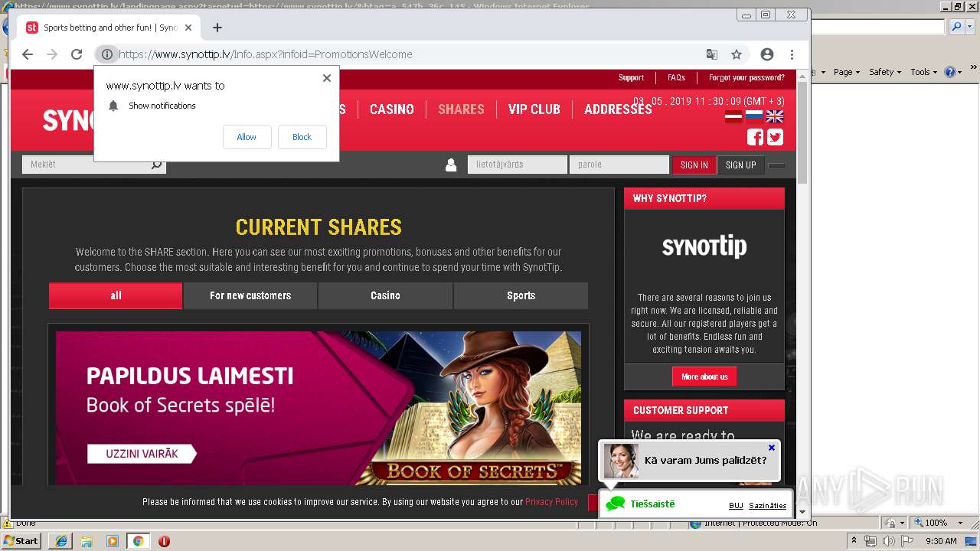The height and width of the screenshot is (551, 980).
Task: Open Internet Explorer from the taskbar
Action: coord(60,541)
